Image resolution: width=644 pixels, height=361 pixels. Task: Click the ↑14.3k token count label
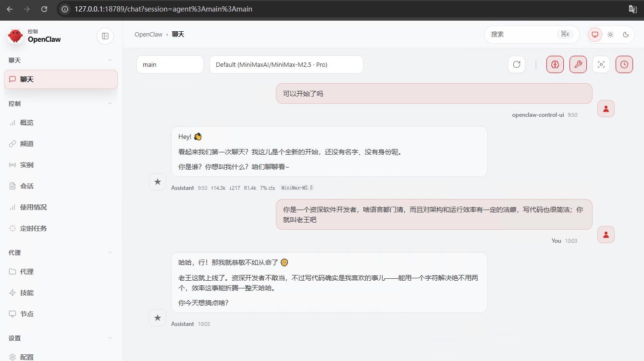click(x=218, y=188)
